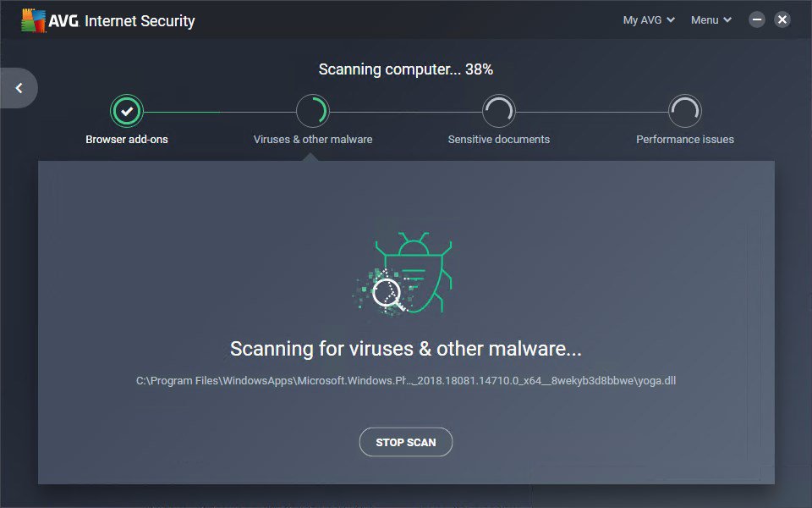Click the chevron next to My AVG

671,20
